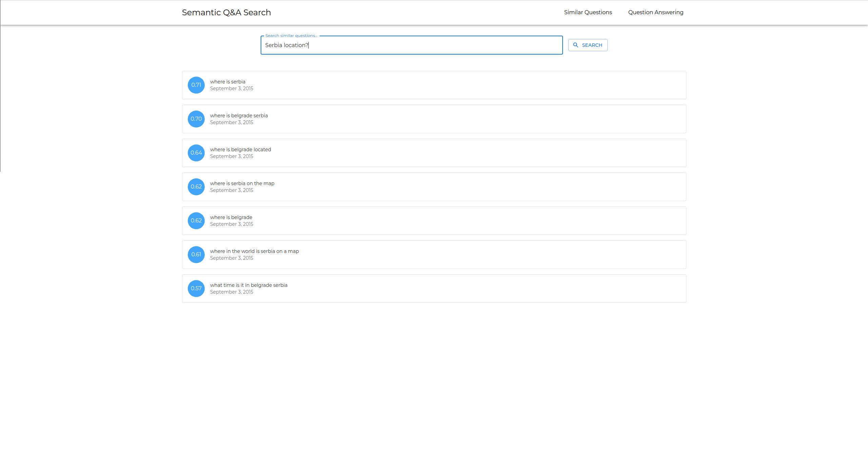Click the 0.70 score badge

point(196,119)
